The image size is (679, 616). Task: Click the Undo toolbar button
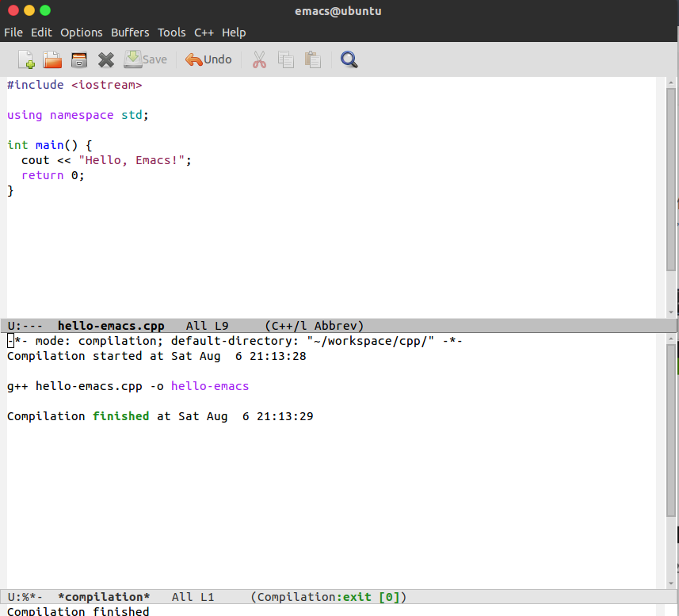click(x=208, y=59)
